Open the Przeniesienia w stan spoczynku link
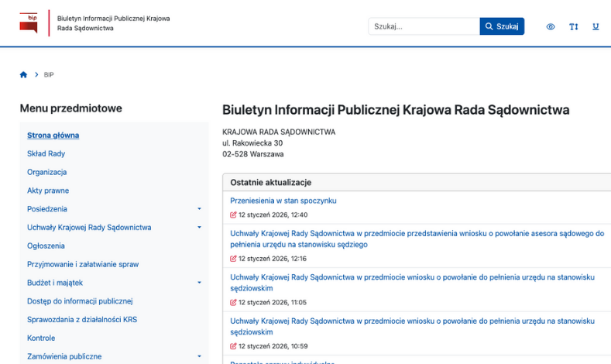This screenshot has width=611, height=364. click(283, 201)
